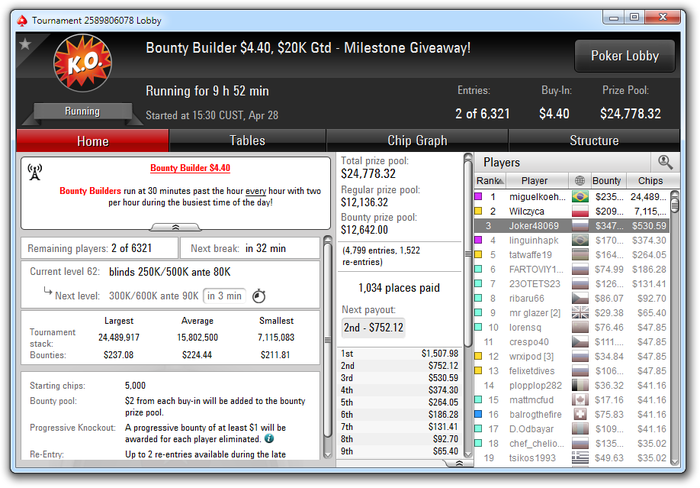This screenshot has height=488, width=700.
Task: Select player row linguinhapk
Action: coord(571,240)
